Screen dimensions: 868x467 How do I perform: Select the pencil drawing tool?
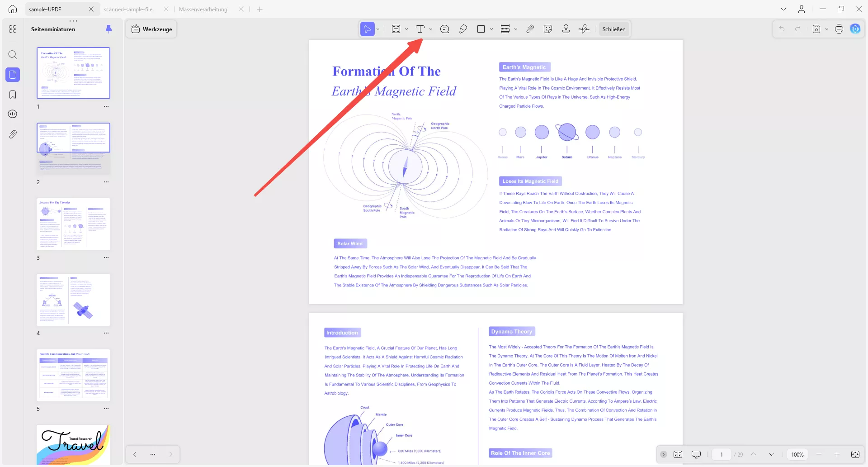point(463,29)
